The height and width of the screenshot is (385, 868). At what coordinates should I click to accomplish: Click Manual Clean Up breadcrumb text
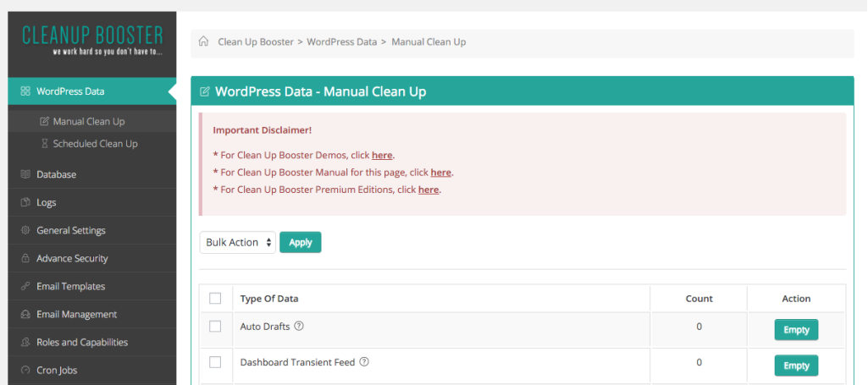pos(428,42)
